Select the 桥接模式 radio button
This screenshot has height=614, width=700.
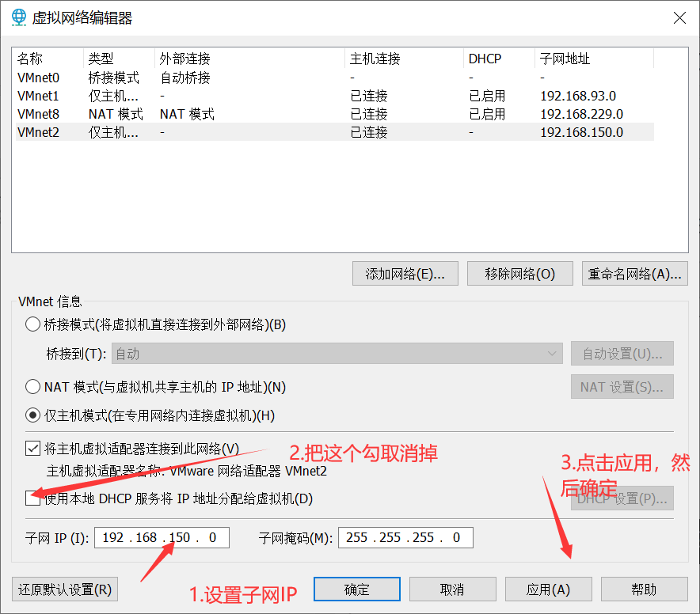[32, 324]
